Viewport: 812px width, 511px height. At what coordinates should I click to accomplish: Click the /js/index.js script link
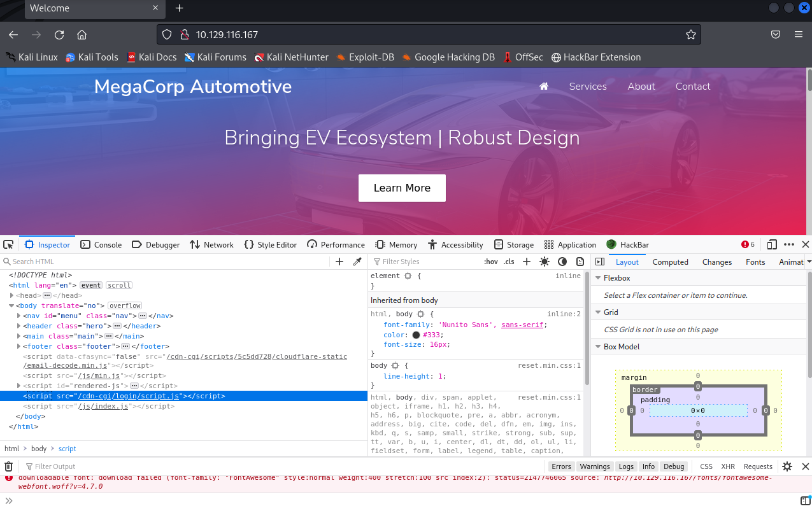click(104, 406)
